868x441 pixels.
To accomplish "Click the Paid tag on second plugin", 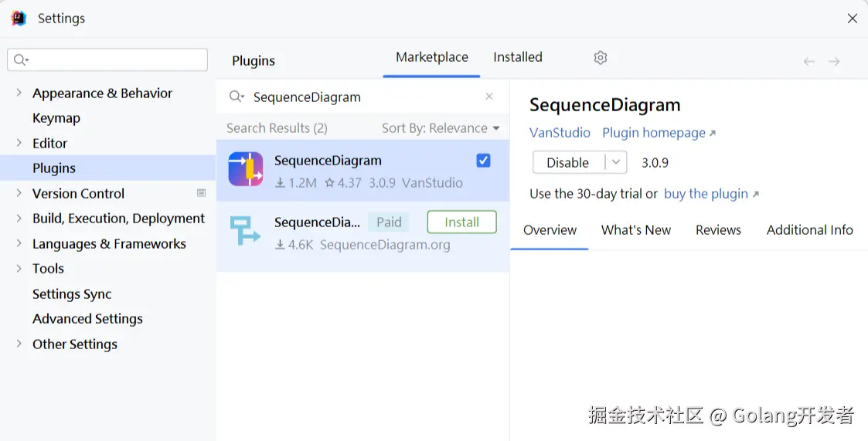I will (x=389, y=222).
